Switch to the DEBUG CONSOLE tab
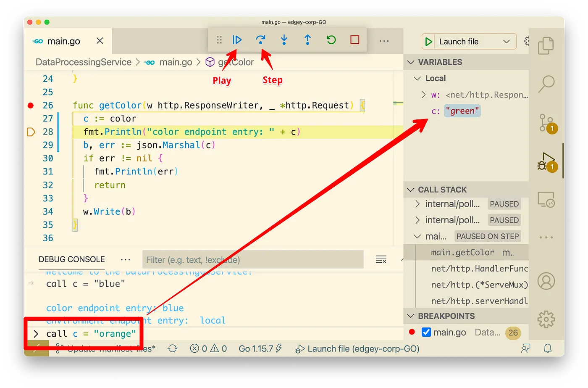 (72, 259)
